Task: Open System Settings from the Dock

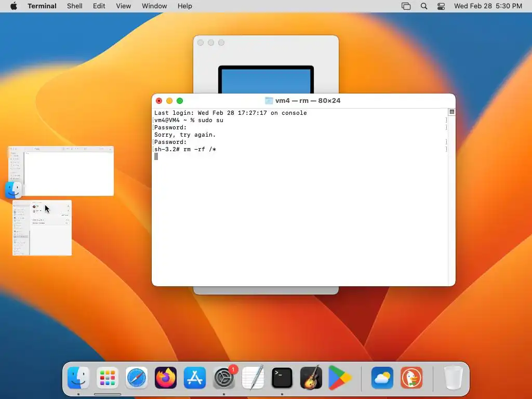Action: coord(224,378)
